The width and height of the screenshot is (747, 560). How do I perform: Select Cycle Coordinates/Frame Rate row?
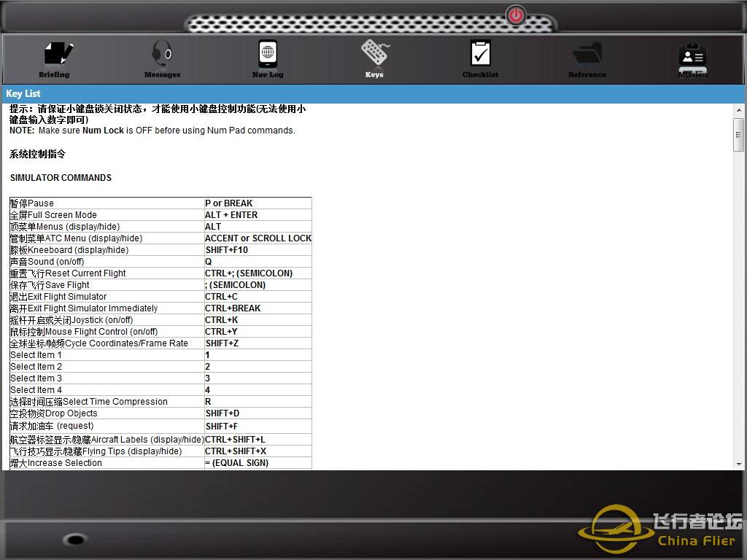[x=160, y=343]
